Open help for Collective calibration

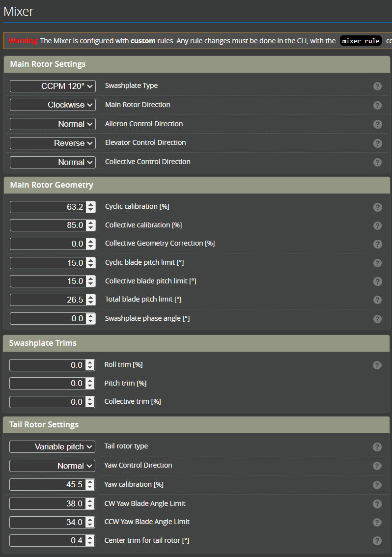tap(377, 225)
